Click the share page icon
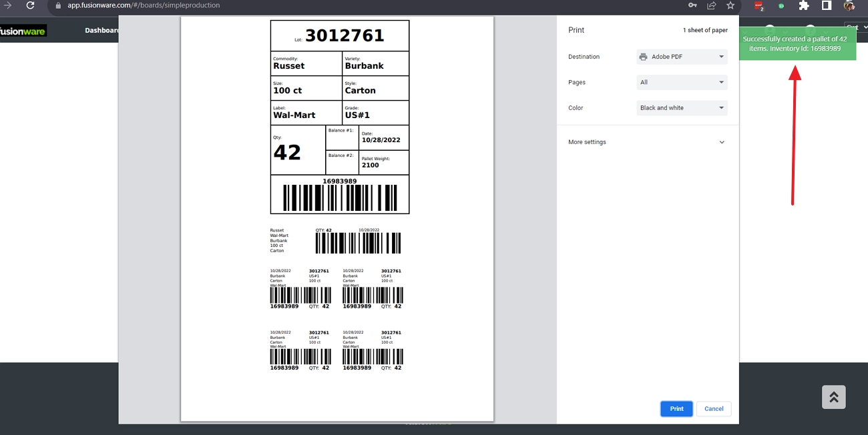The height and width of the screenshot is (435, 868). click(711, 5)
